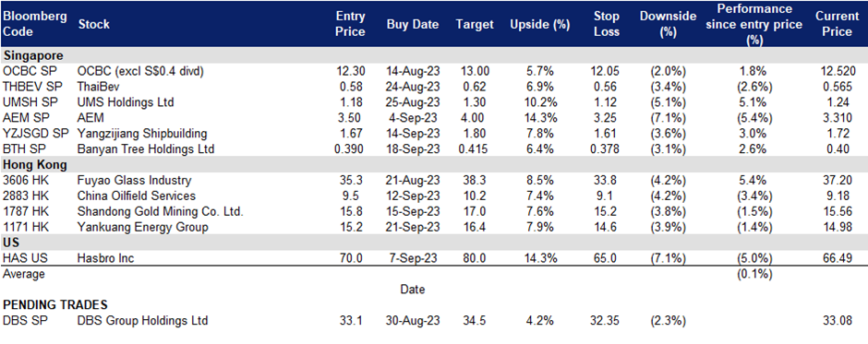Click the 2883 HK ticker cell

tap(23, 196)
